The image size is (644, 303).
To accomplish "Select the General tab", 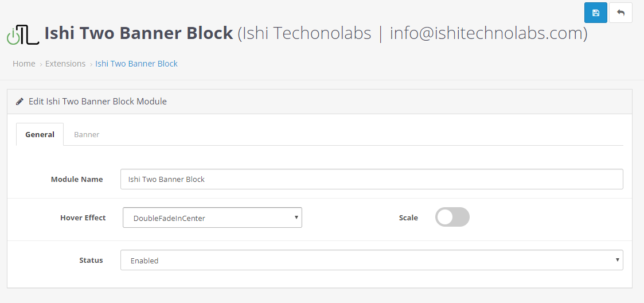I will pyautogui.click(x=40, y=134).
